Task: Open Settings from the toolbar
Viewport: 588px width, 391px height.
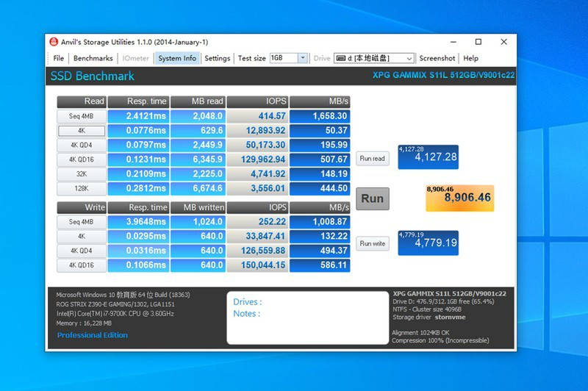Action: click(x=217, y=58)
